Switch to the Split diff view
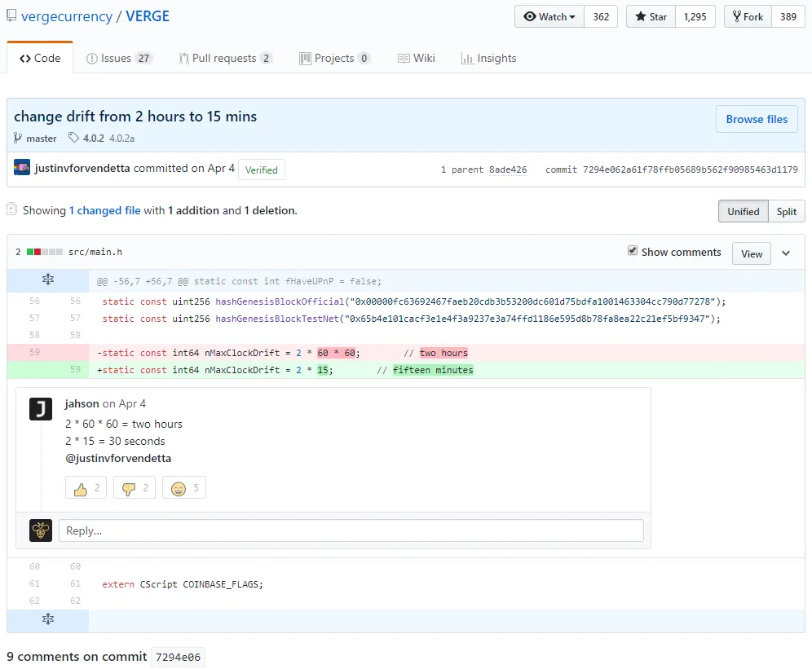The image size is (812, 669). (786, 211)
